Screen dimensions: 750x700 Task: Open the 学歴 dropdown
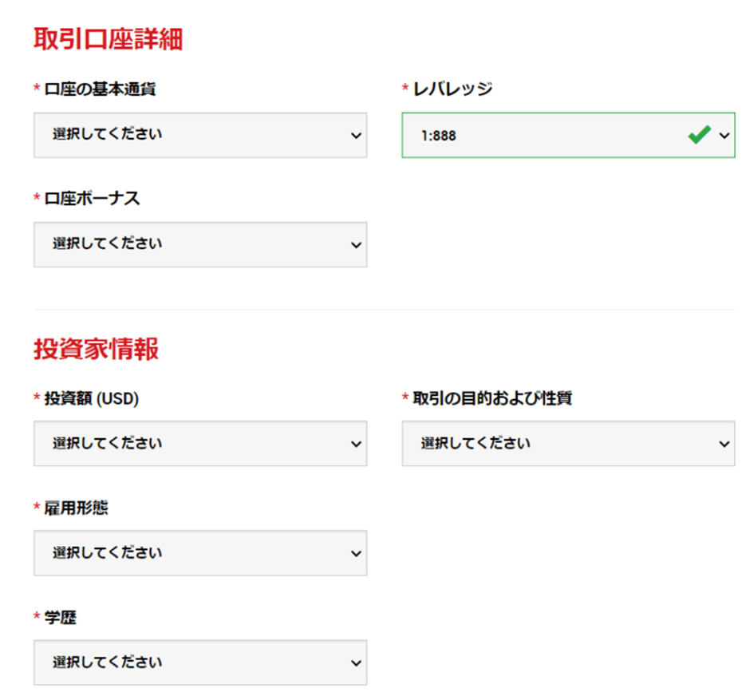coord(200,662)
